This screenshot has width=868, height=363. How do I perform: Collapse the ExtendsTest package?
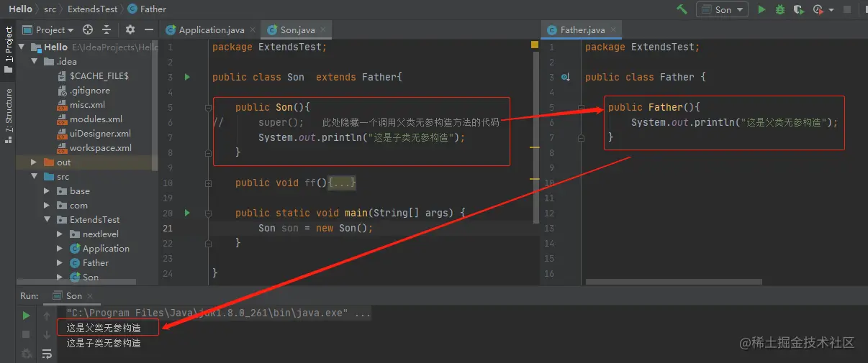point(47,220)
